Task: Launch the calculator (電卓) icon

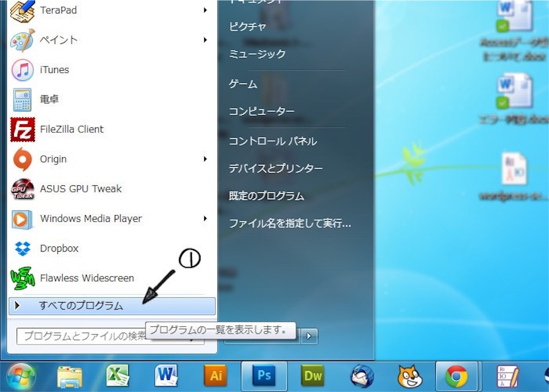Action: 23,100
